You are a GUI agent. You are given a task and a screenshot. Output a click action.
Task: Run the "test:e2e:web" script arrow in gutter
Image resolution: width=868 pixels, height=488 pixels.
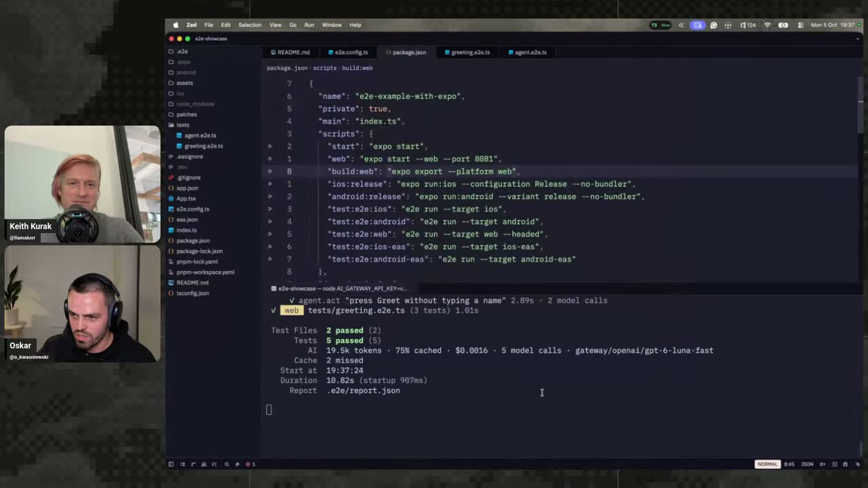270,235
